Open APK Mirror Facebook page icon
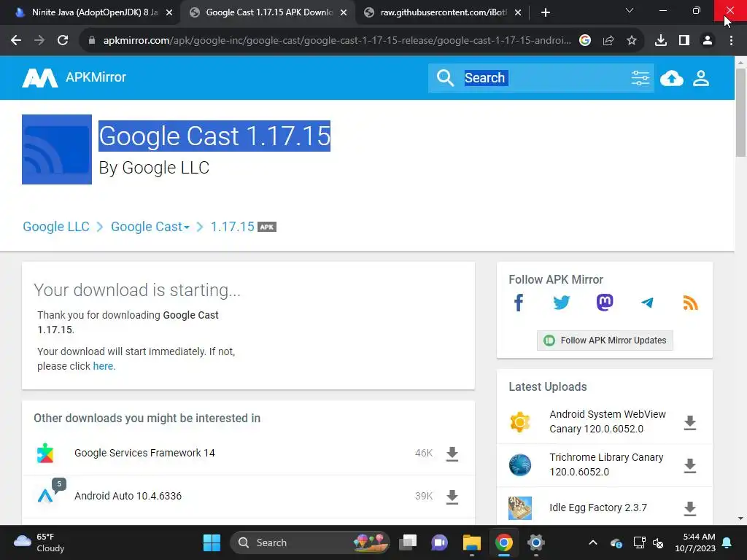Viewport: 747px width, 560px height. click(x=519, y=303)
